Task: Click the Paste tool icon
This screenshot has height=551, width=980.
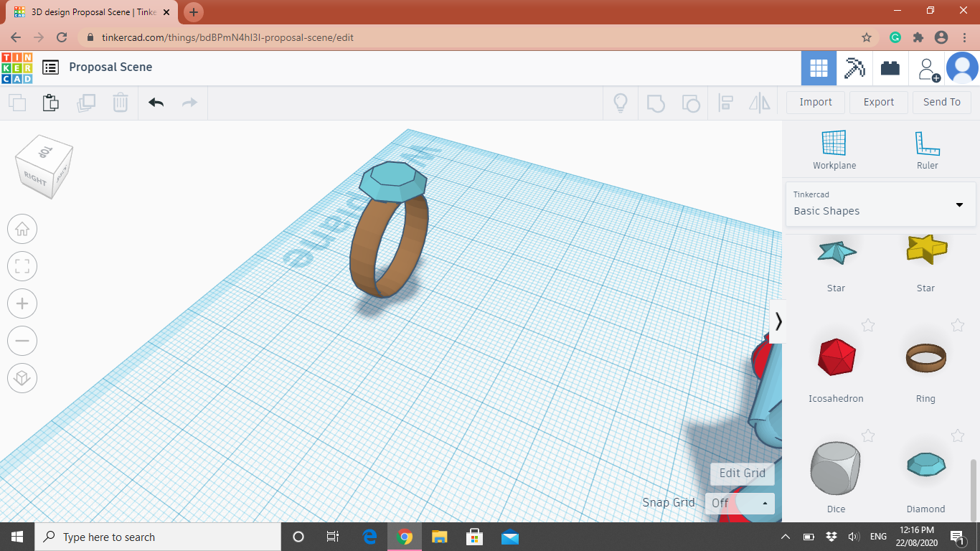Action: [x=51, y=103]
